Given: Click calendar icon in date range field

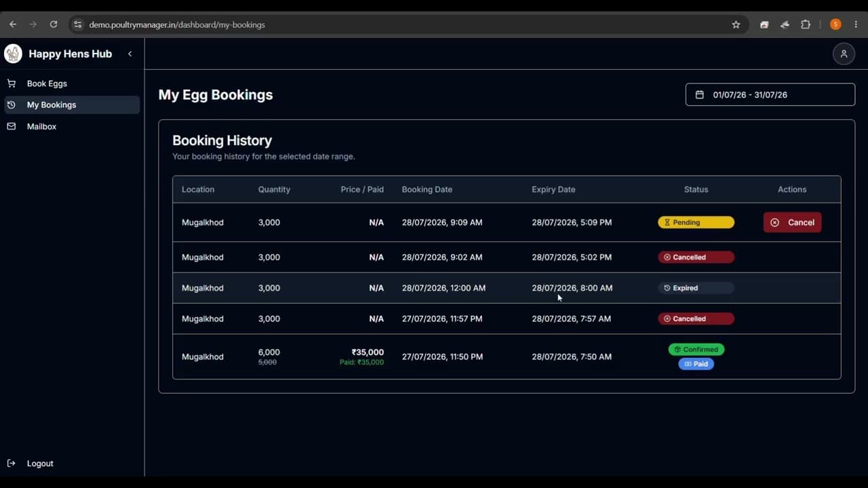Looking at the screenshot, I should click(x=700, y=95).
